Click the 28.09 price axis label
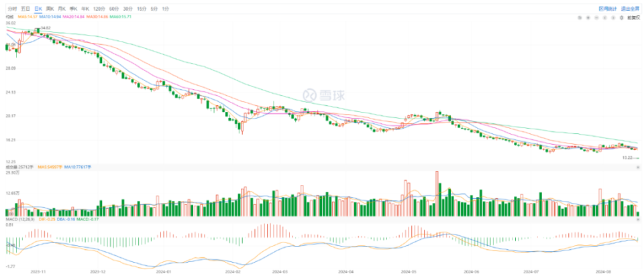The image size is (644, 278). pos(11,68)
